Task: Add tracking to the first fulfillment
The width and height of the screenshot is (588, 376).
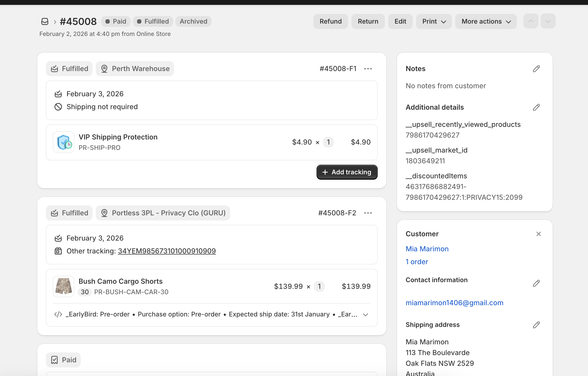Action: [x=347, y=172]
